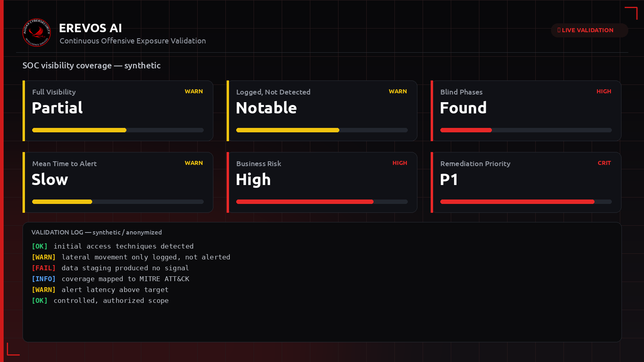Click the WARN tag on Mean Time to Alert
This screenshot has width=644, height=362.
coord(194,163)
